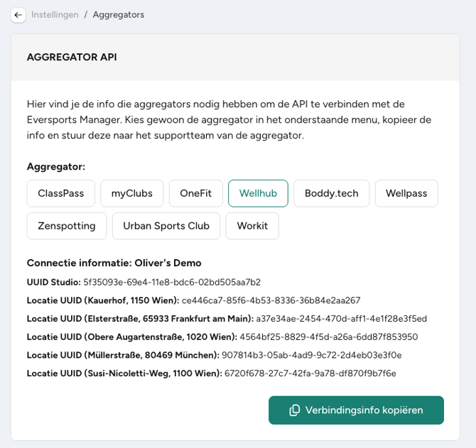Select the Urban Sports Club aggregator
This screenshot has height=448, width=476.
[x=166, y=226]
